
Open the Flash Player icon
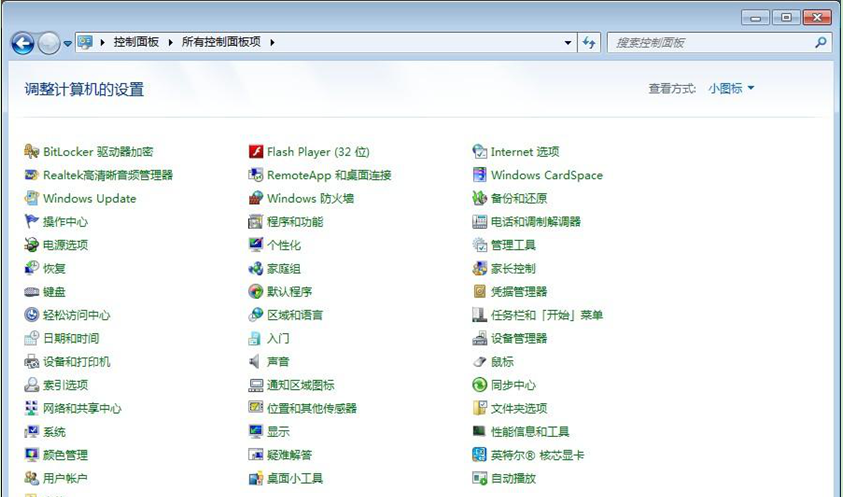[x=256, y=152]
